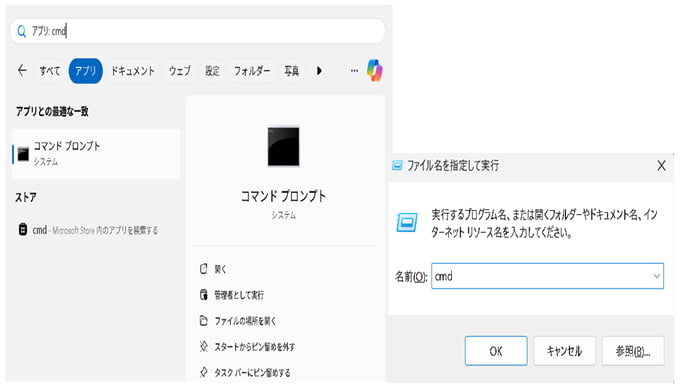Choose 管理者として実行 run as administrator
Screen dimensions: 680x390
239,295
